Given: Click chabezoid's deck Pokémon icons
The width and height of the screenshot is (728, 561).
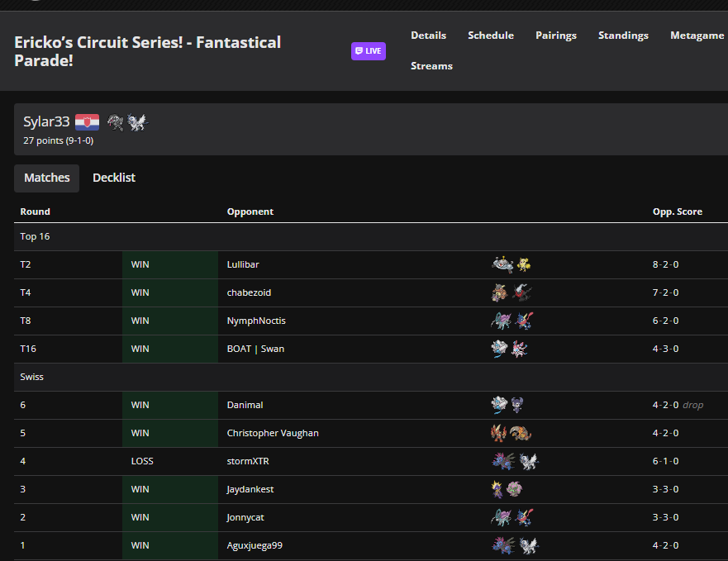Looking at the screenshot, I should pos(512,292).
